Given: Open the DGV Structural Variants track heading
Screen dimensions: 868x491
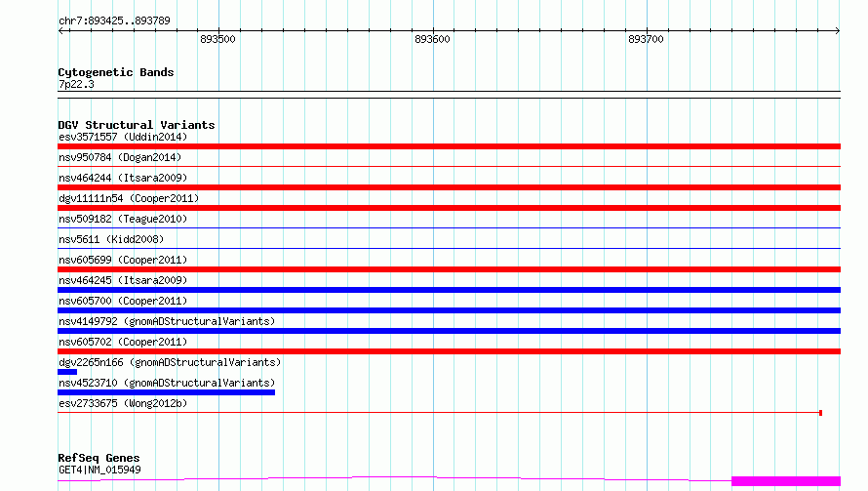Looking at the screenshot, I should [137, 125].
